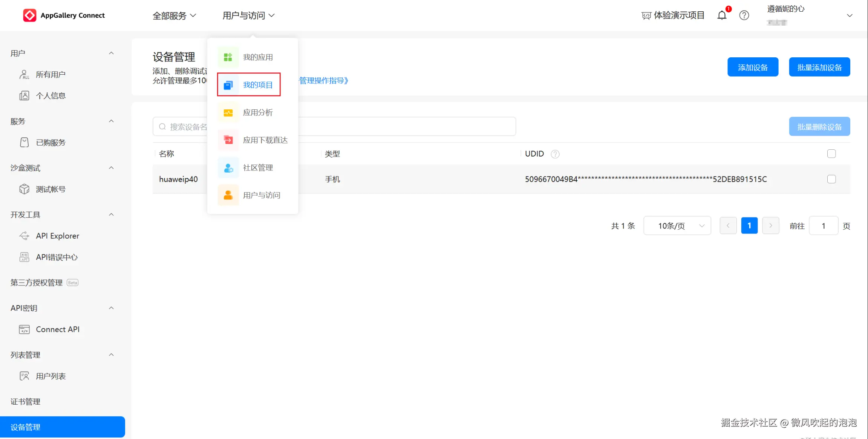Open the help question mark icon
Viewport: 868px width, 439px height.
[744, 15]
